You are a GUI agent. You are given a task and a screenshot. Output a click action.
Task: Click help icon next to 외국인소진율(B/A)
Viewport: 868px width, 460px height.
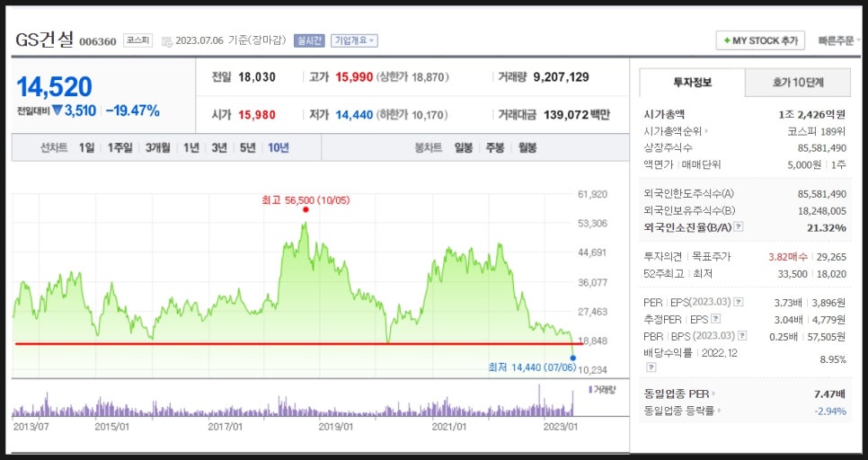pos(739,227)
